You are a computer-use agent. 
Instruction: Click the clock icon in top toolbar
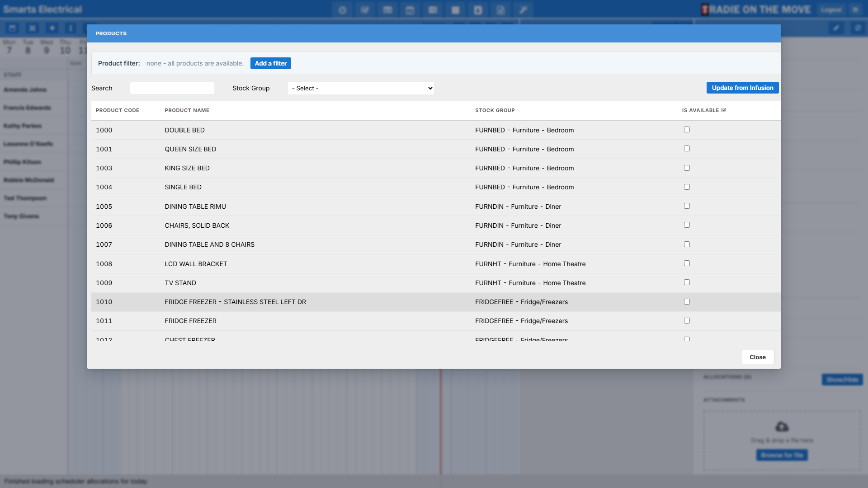pyautogui.click(x=342, y=10)
